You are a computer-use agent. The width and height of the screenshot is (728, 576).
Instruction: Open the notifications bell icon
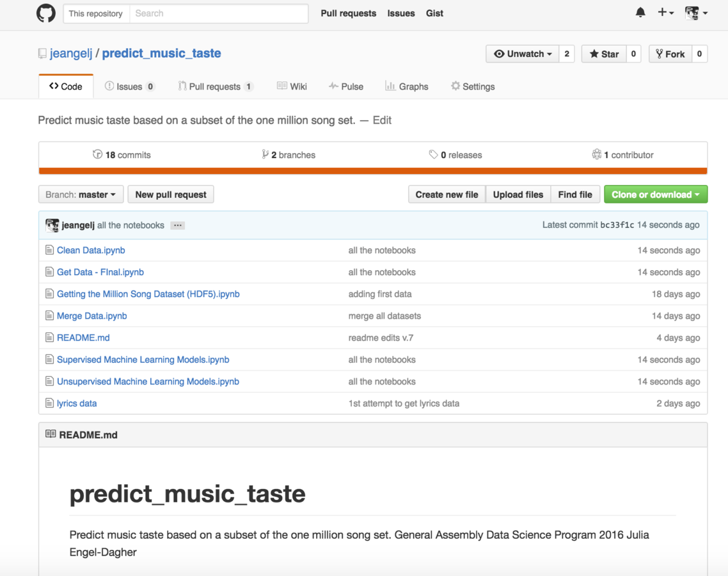640,13
